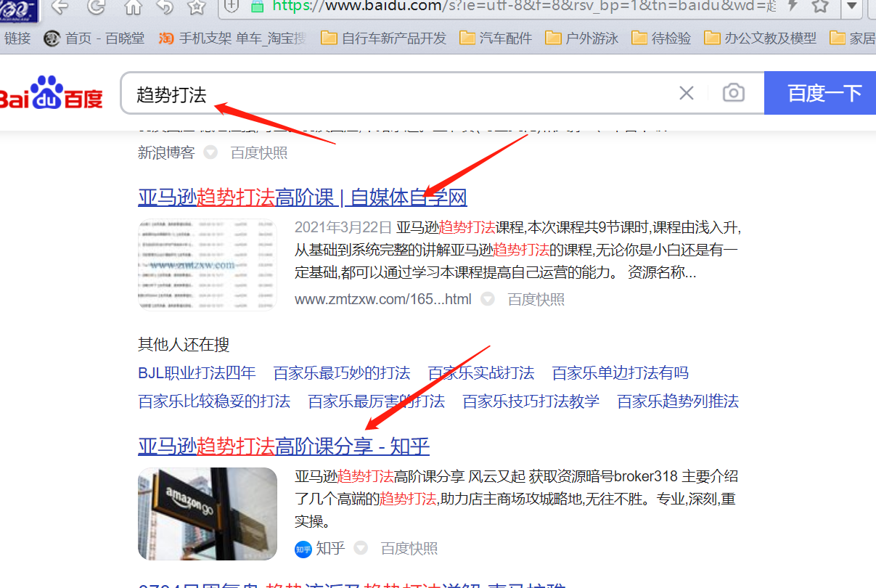Search related term 百家乐单边打法有吗
This screenshot has height=588, width=876.
point(621,373)
